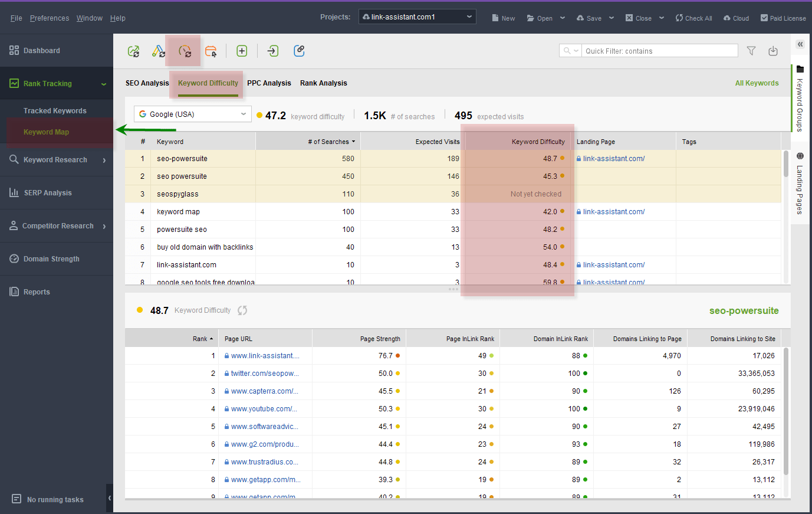Click the Update Google Ads data icon
This screenshot has width=812, height=514.
click(159, 51)
